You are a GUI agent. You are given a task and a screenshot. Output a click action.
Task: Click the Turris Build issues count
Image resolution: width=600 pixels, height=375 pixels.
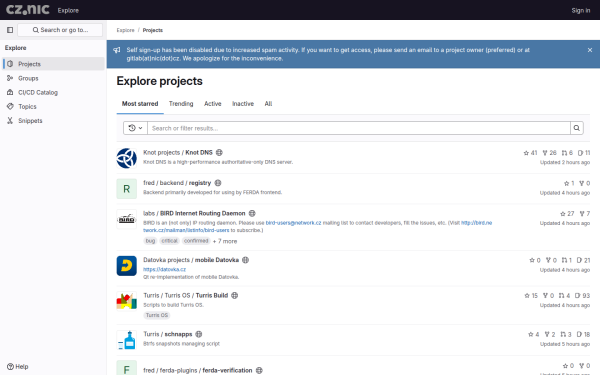coord(582,296)
